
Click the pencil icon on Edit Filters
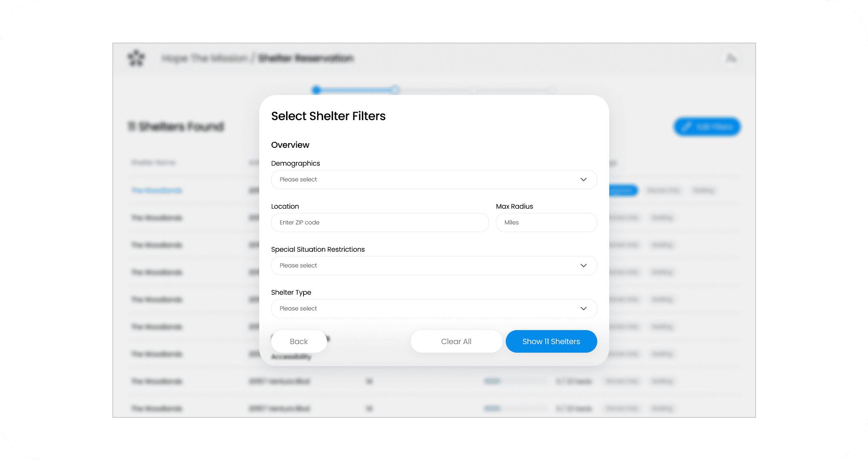click(686, 127)
